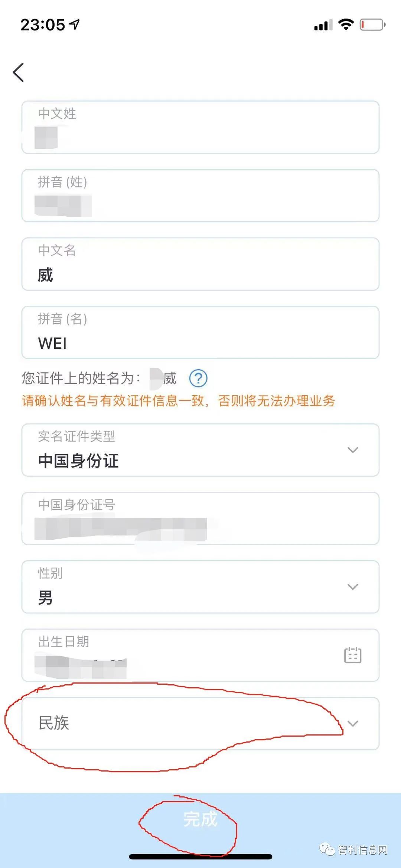Edit the 中文名 field containing 威

pyautogui.click(x=200, y=264)
